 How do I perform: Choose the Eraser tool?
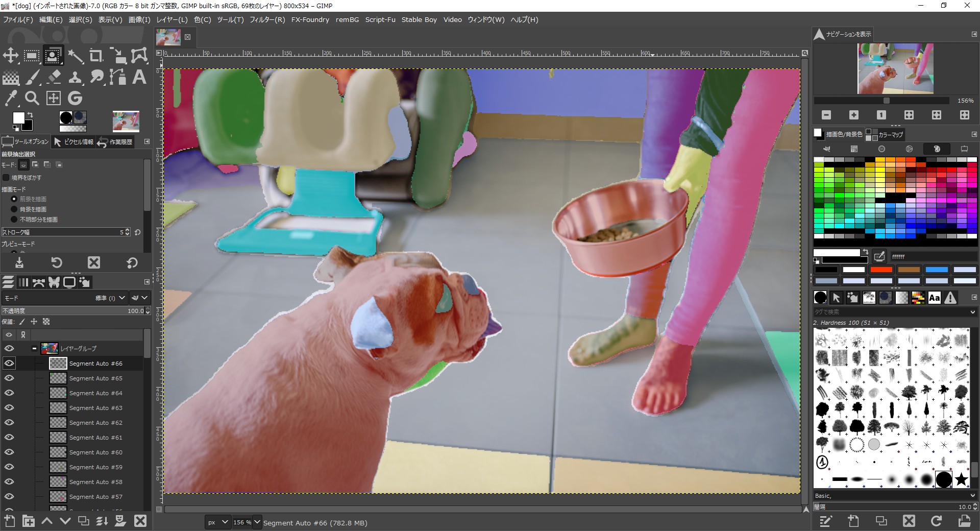[54, 77]
